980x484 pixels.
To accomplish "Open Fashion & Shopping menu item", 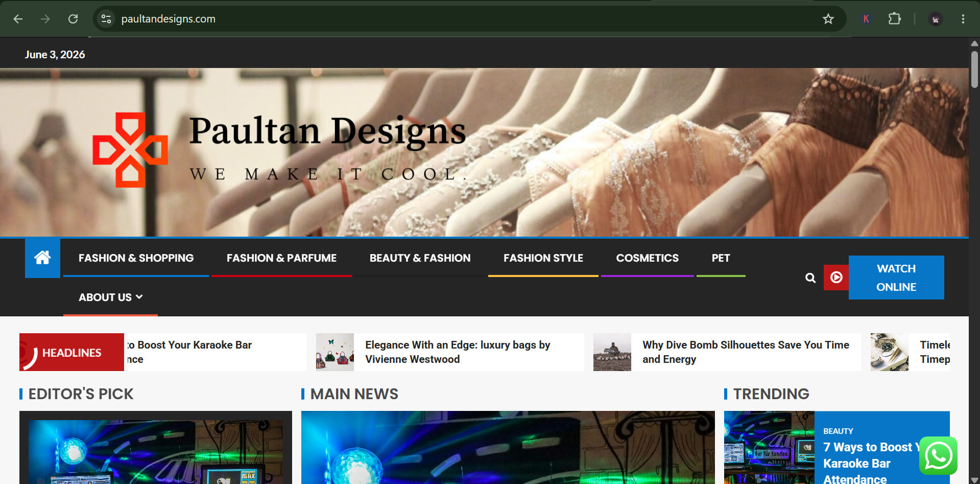I will point(136,258).
